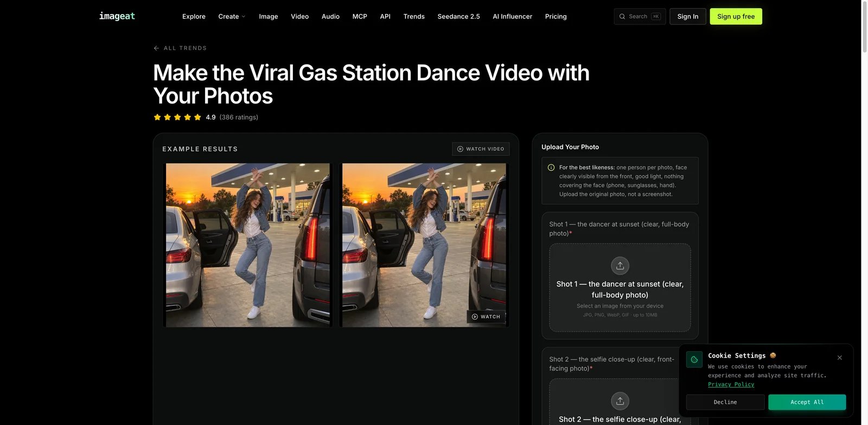Navigate to the MCP page
The width and height of the screenshot is (868, 425).
click(360, 16)
